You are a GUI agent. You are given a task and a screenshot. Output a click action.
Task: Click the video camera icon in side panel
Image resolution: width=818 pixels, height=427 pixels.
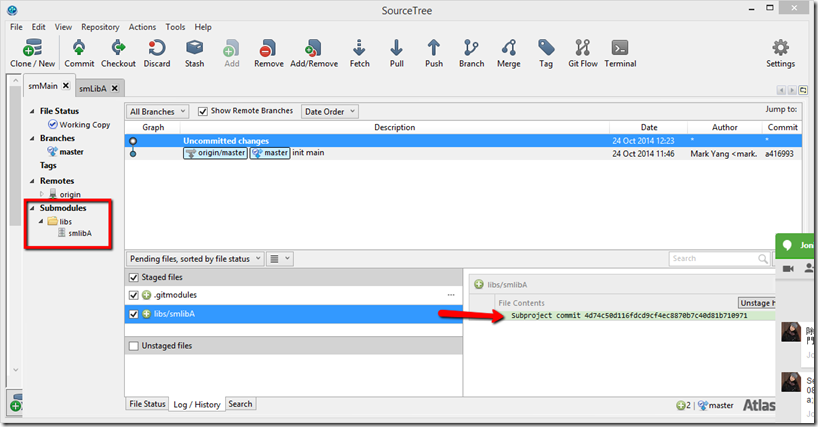[788, 269]
